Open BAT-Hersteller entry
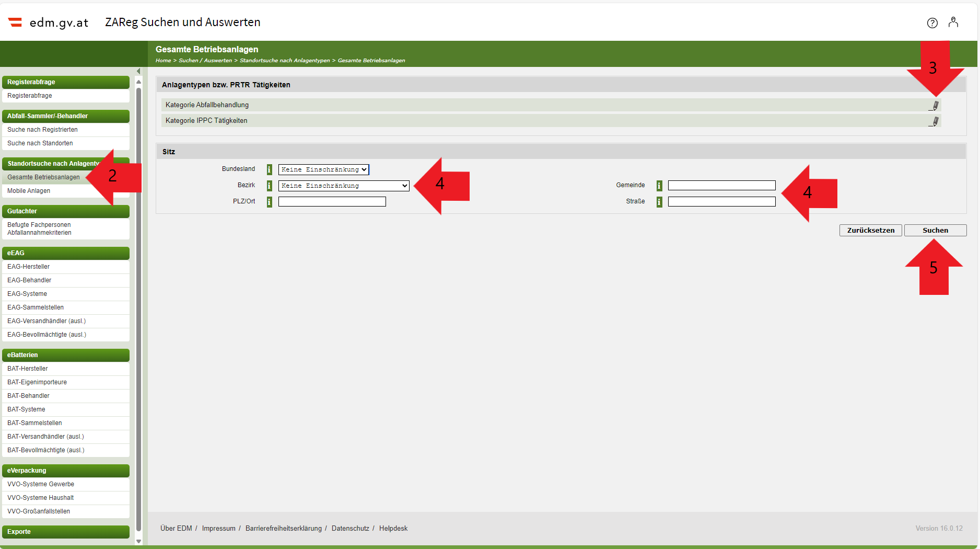 coord(66,369)
